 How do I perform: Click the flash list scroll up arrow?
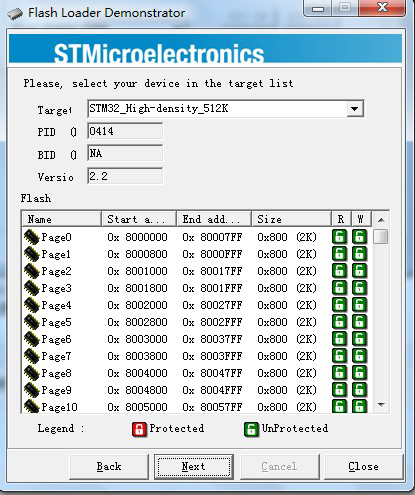pos(381,220)
